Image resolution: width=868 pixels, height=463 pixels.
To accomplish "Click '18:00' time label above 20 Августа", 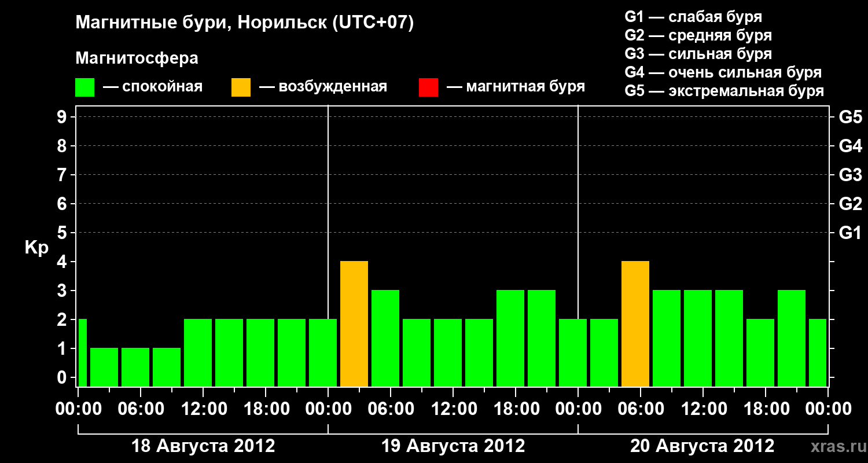I will pyautogui.click(x=766, y=409).
